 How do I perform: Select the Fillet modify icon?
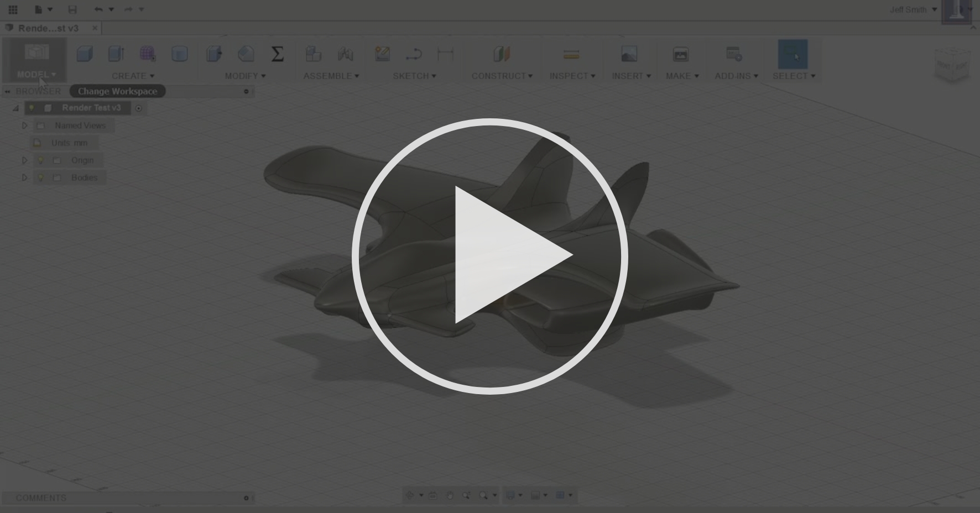(246, 54)
